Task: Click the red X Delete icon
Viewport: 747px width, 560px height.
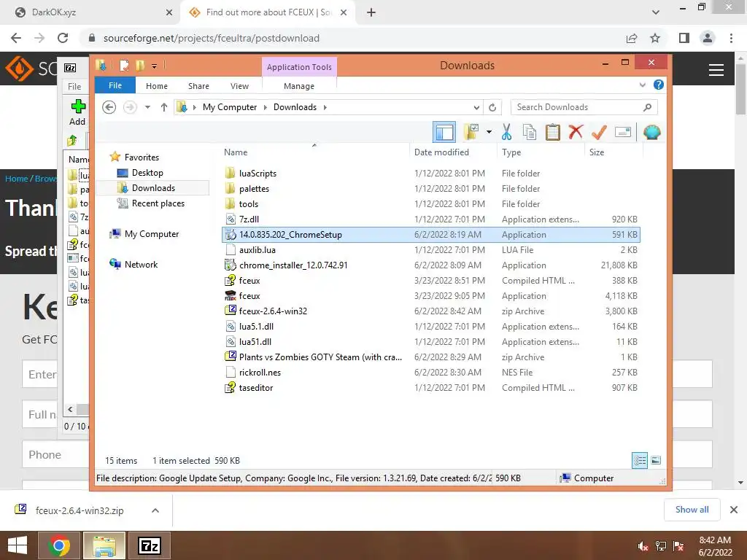Action: point(576,132)
